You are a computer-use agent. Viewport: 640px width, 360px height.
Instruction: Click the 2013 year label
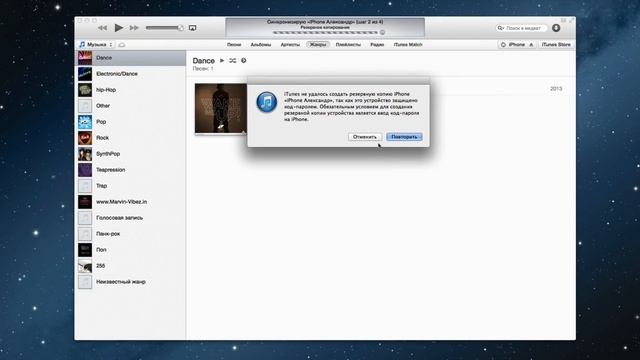(x=556, y=89)
